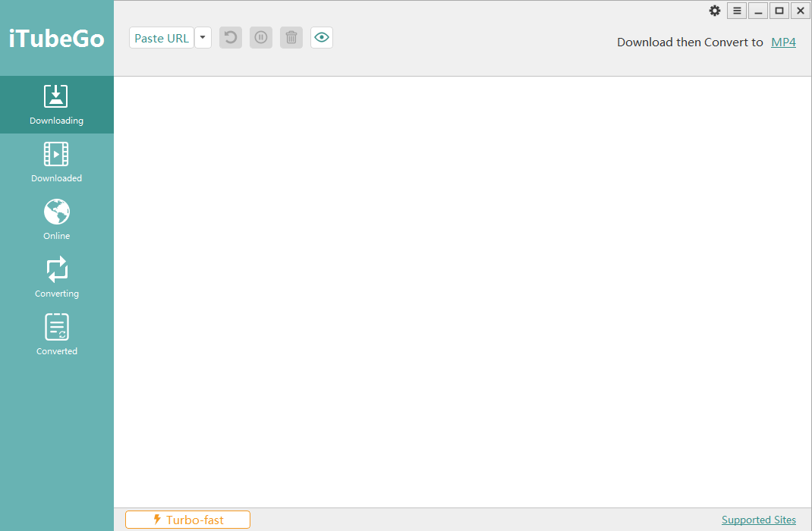View the Converted files list
The width and height of the screenshot is (812, 531).
[x=56, y=334]
